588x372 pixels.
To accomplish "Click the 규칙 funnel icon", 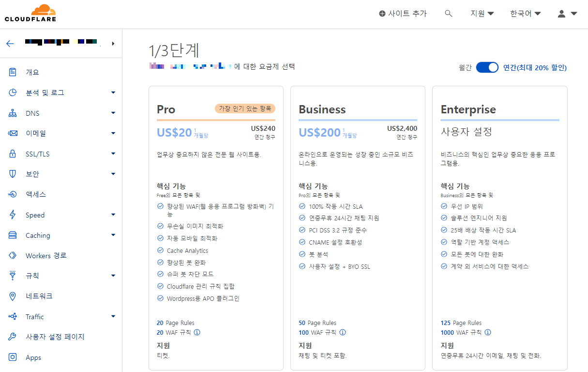I will (x=13, y=276).
